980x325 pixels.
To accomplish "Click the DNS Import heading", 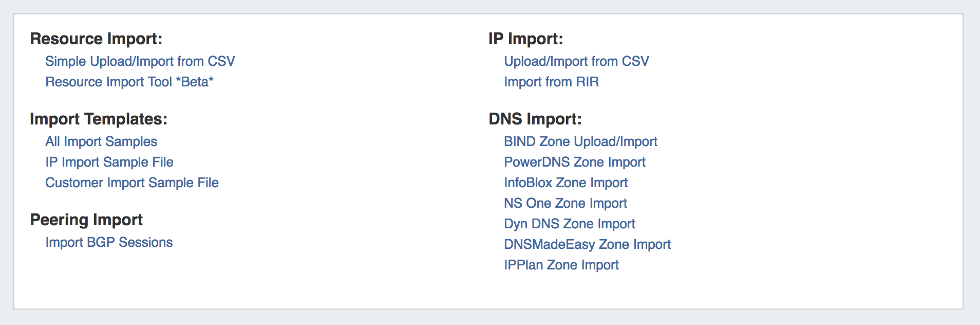I will click(535, 119).
